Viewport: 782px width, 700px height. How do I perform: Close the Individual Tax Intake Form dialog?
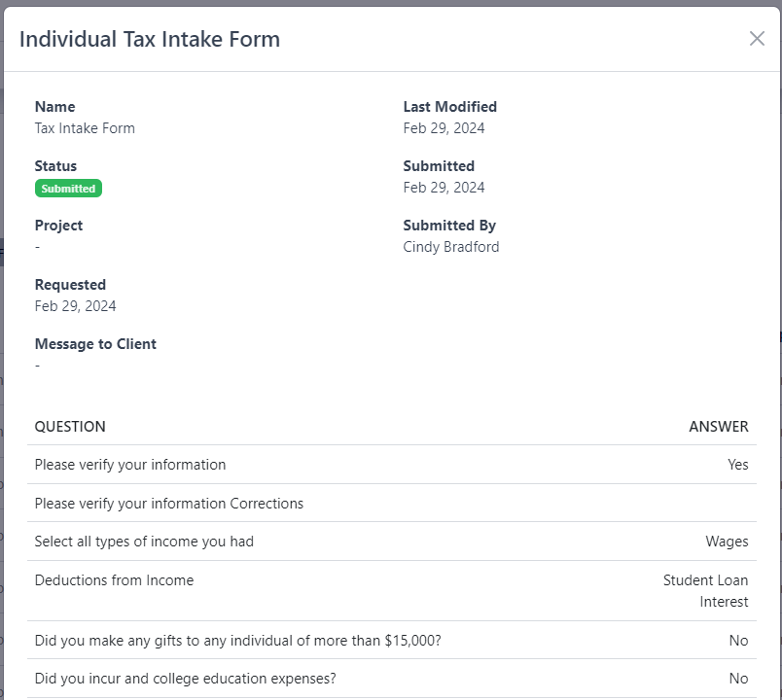tap(757, 39)
